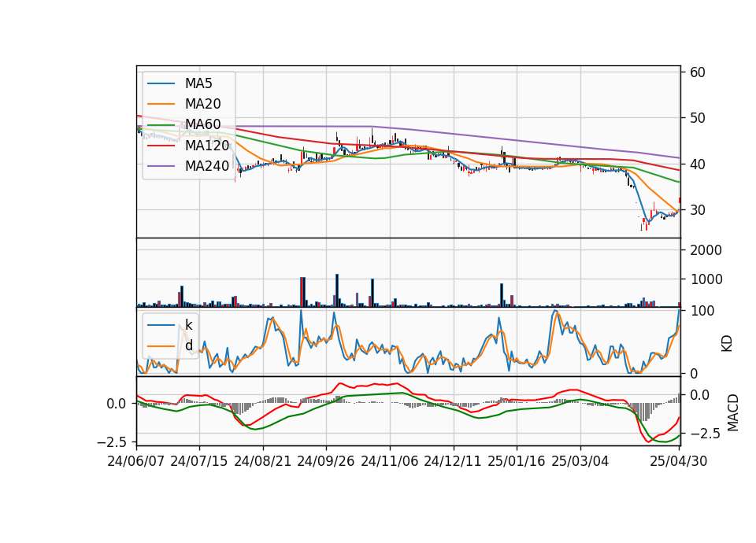
Task: Click the d label in KD legend
Action: point(188,345)
